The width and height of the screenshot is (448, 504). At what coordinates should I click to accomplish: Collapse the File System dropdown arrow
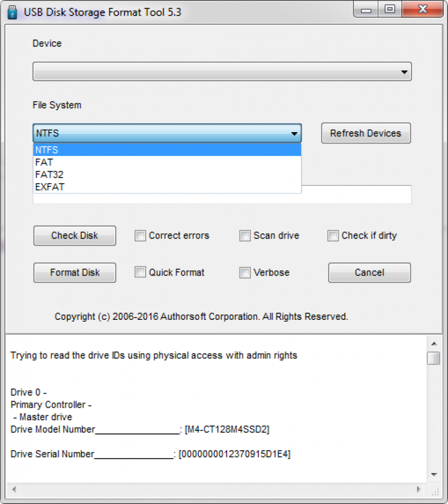[294, 133]
